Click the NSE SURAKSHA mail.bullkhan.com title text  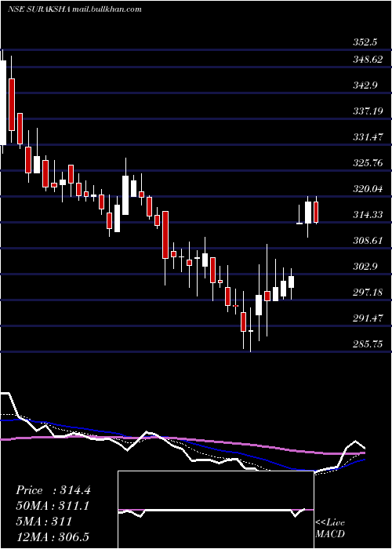[x=74, y=9]
